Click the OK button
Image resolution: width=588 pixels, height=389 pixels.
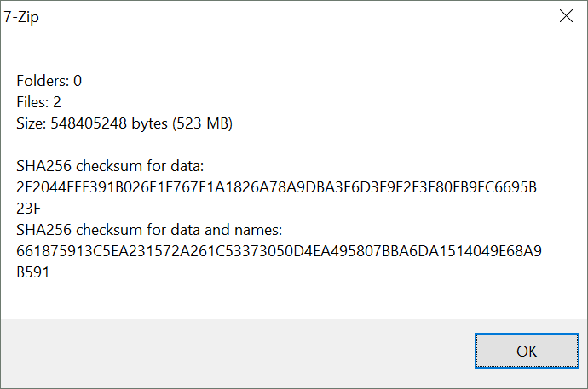(x=527, y=351)
